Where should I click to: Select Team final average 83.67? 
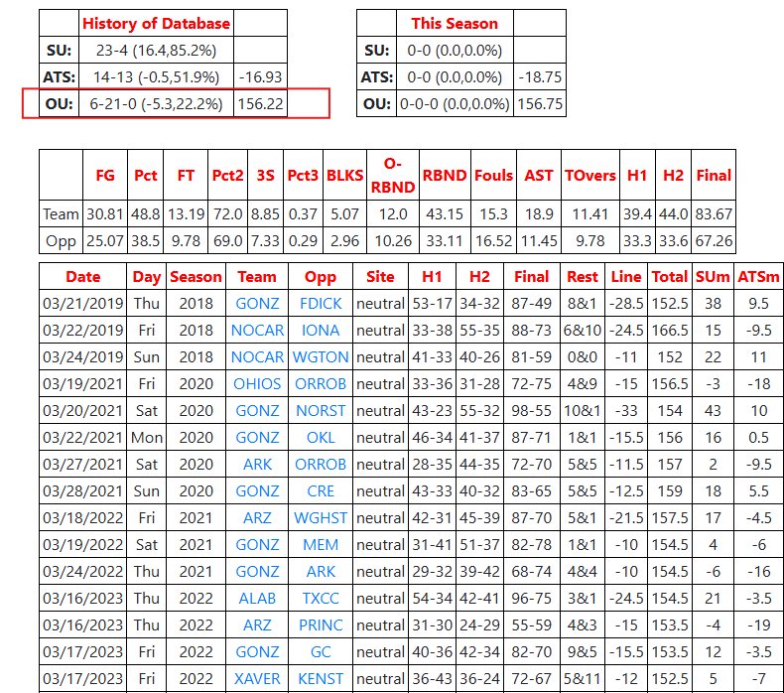(714, 214)
